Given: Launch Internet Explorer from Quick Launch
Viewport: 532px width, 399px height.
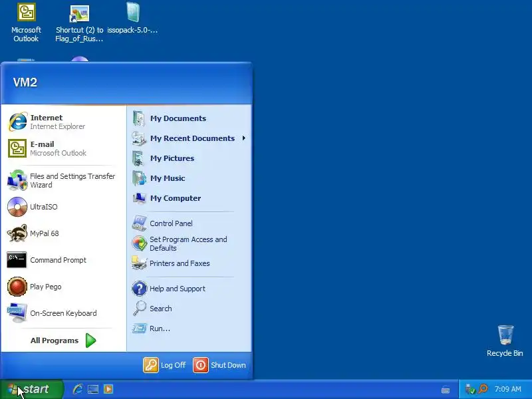Looking at the screenshot, I should 78,389.
